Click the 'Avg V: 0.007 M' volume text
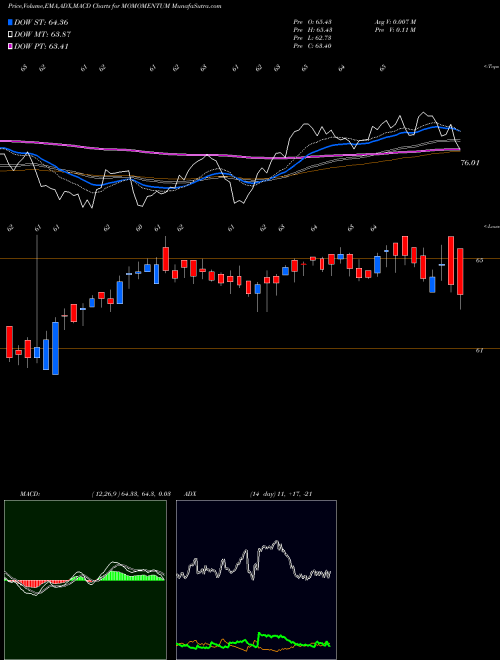 [395, 22]
